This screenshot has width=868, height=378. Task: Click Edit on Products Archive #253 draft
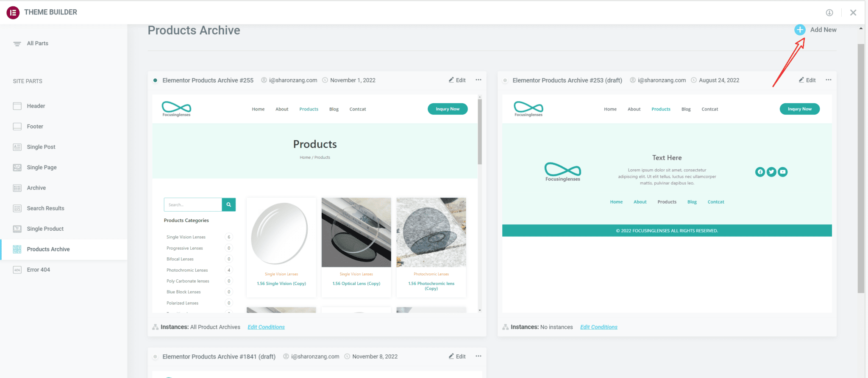point(807,80)
